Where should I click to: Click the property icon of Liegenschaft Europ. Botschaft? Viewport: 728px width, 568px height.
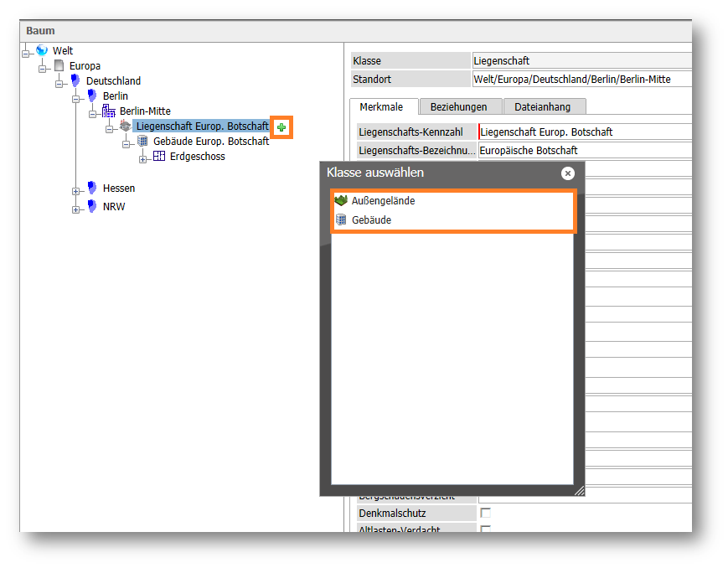pyautogui.click(x=126, y=126)
